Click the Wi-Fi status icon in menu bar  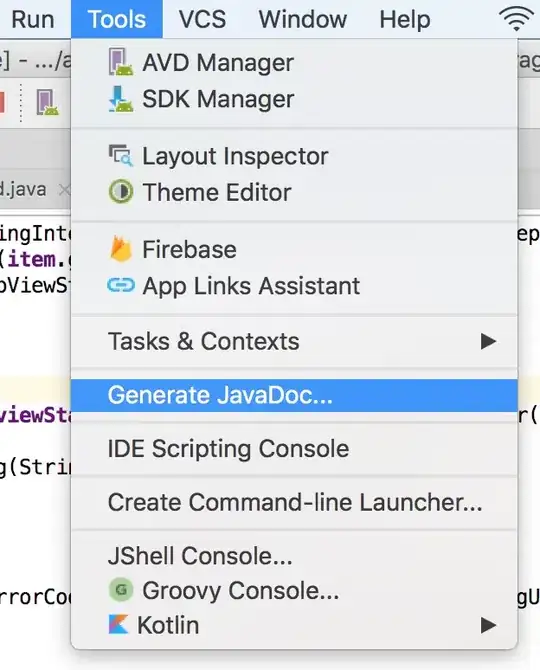[x=516, y=19]
